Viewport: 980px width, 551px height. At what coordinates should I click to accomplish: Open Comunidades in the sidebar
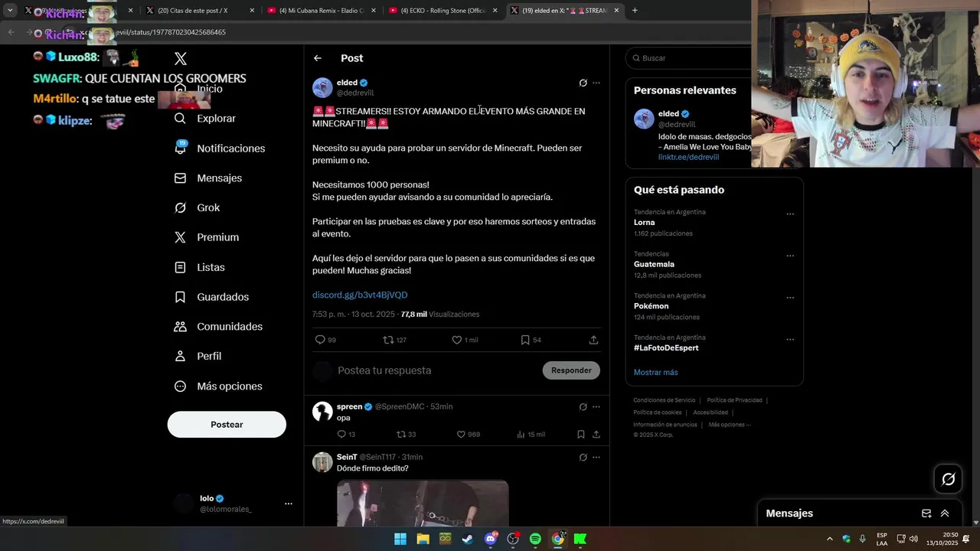[x=219, y=327]
